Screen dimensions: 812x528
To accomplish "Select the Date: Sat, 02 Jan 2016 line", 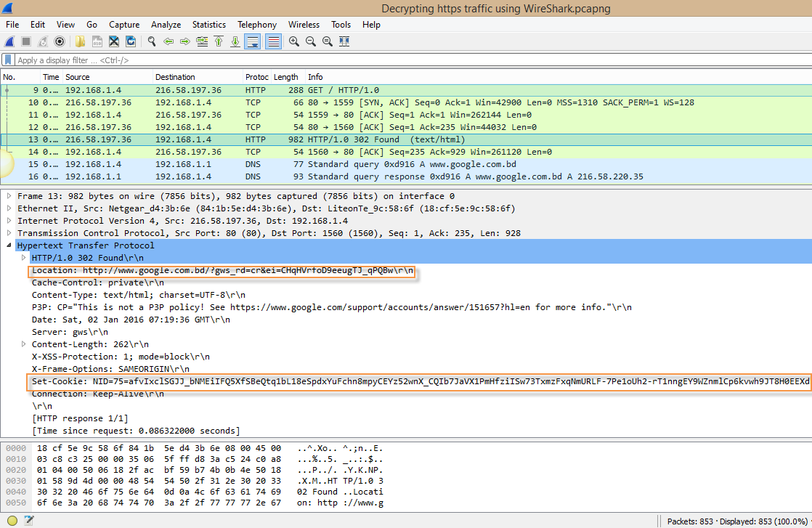I will point(131,320).
